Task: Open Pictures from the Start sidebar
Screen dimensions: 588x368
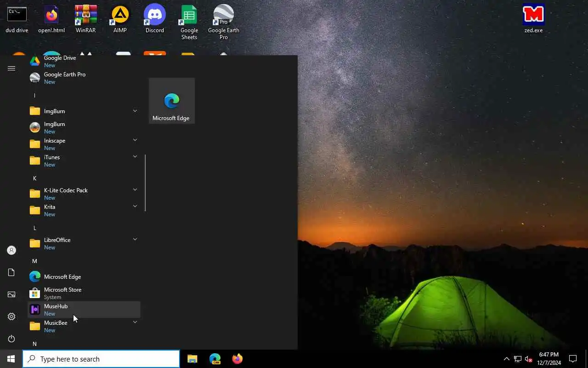Action: [11, 294]
